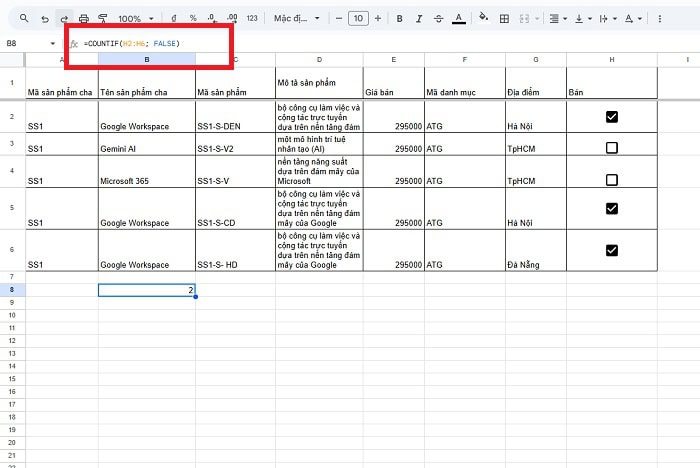Tick the Microsoft 365 row checkbox
The height and width of the screenshot is (468, 700).
612,180
